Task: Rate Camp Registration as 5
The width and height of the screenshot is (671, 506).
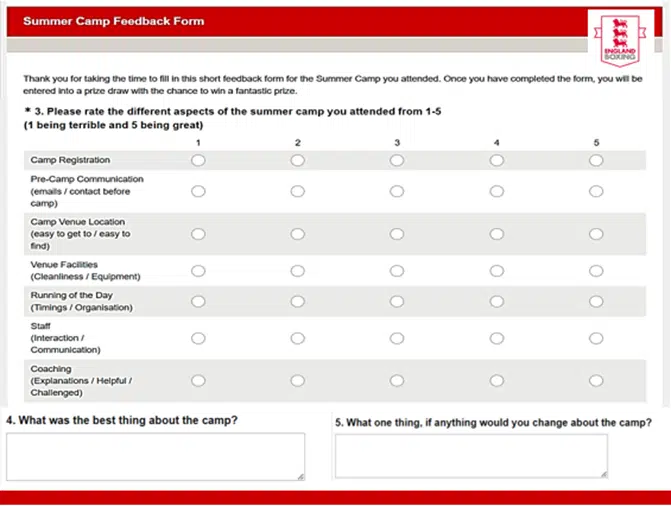Action: coord(596,160)
